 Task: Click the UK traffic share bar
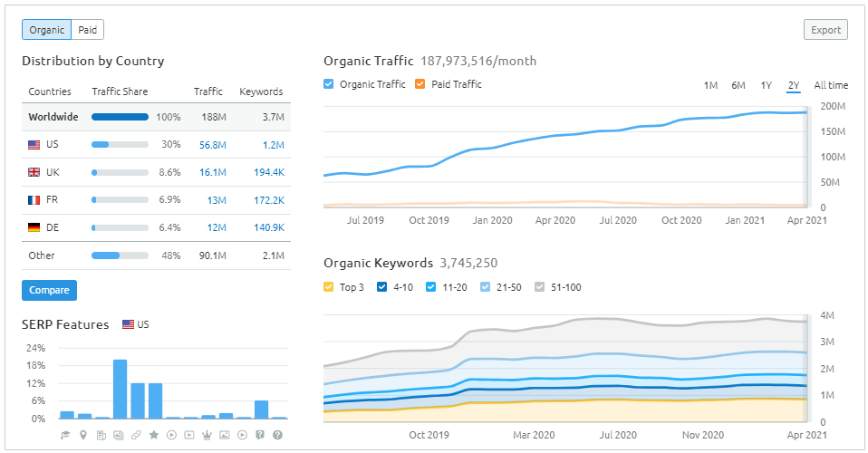click(121, 172)
